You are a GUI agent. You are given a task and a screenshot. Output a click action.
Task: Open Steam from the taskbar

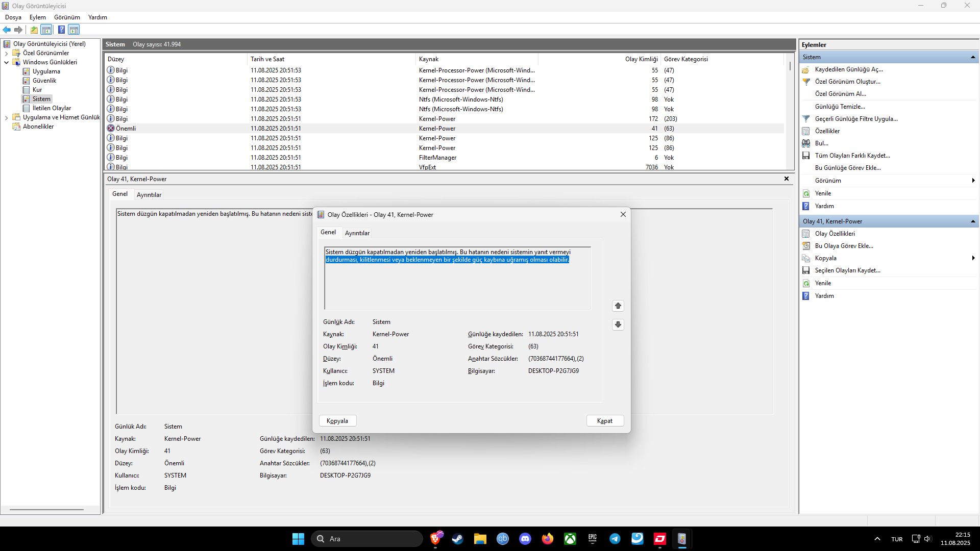pyautogui.click(x=457, y=539)
